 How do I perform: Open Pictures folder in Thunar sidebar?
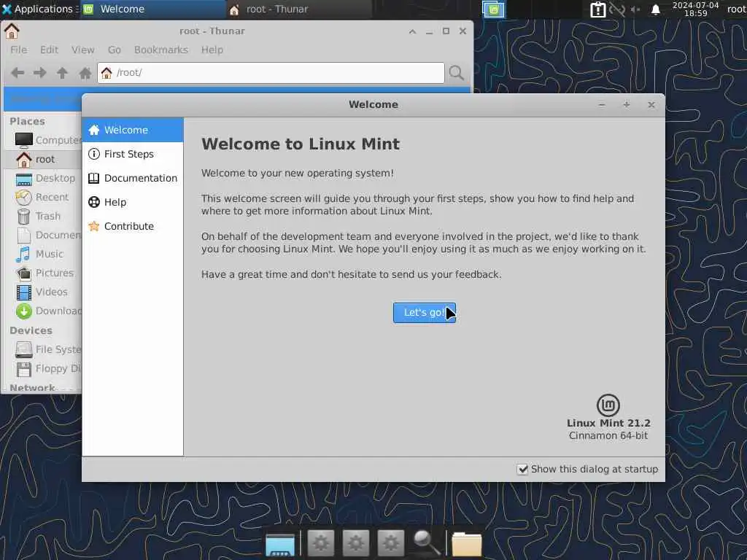coord(43,273)
